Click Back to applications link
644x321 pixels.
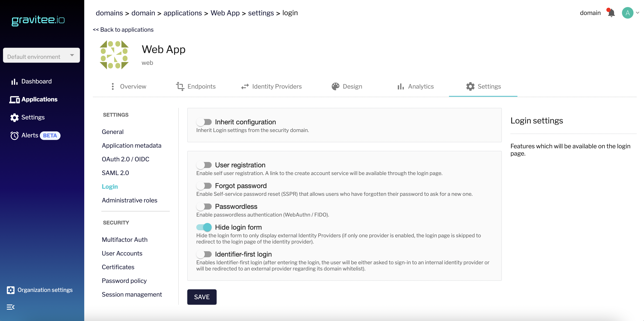point(123,30)
